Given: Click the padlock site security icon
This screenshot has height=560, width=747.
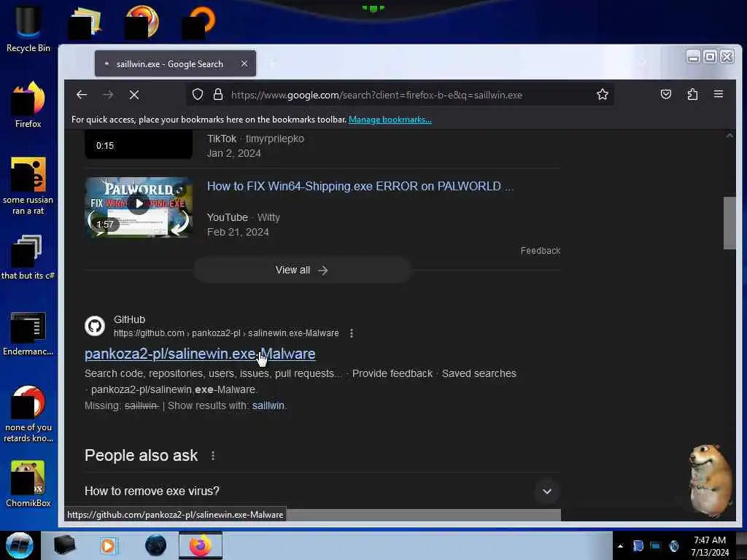Looking at the screenshot, I should [x=218, y=95].
